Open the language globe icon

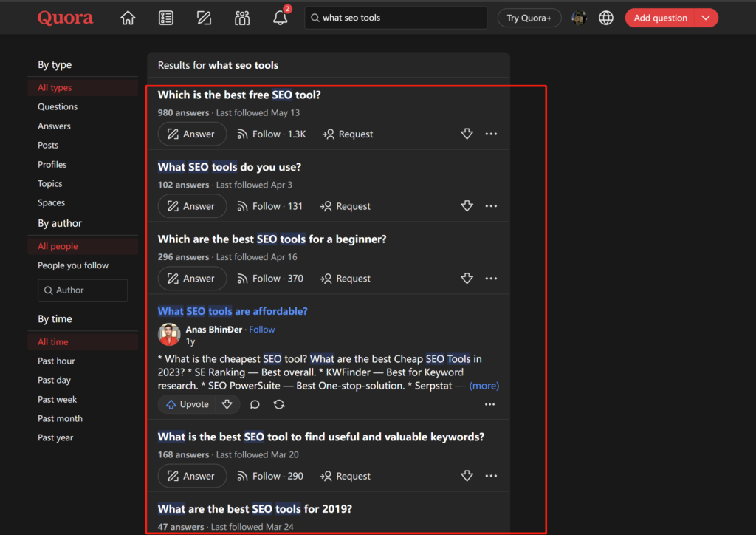point(606,18)
